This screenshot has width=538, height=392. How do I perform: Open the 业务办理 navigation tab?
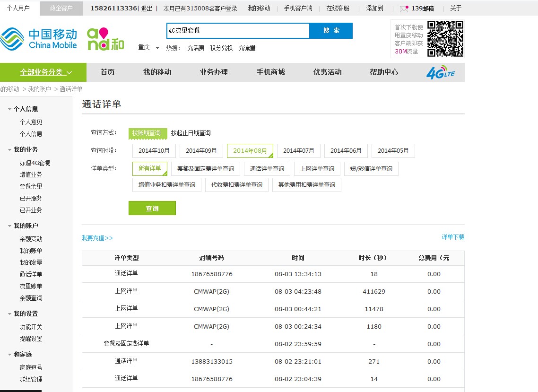click(214, 72)
